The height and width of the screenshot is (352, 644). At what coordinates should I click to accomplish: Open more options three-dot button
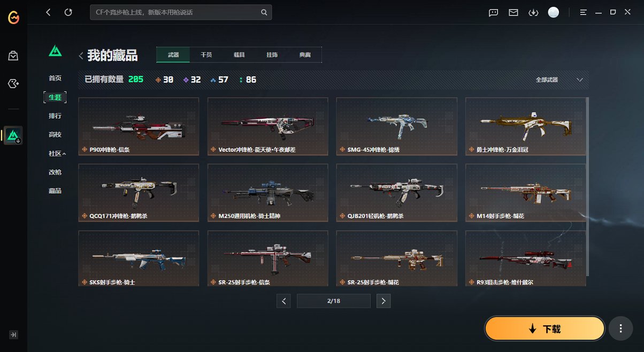tap(620, 328)
